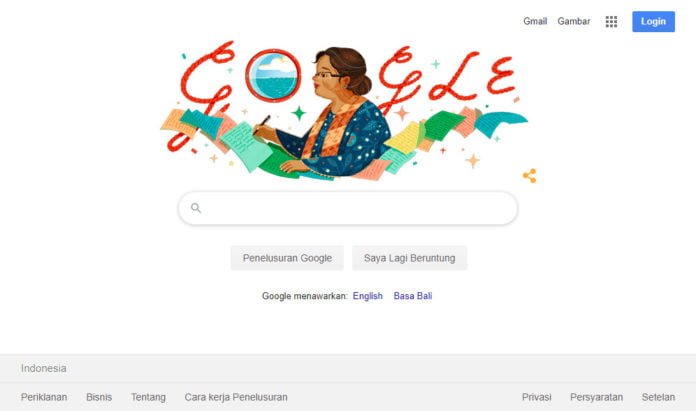The height and width of the screenshot is (411, 696).
Task: Switch language to Basa Bali
Action: point(413,296)
